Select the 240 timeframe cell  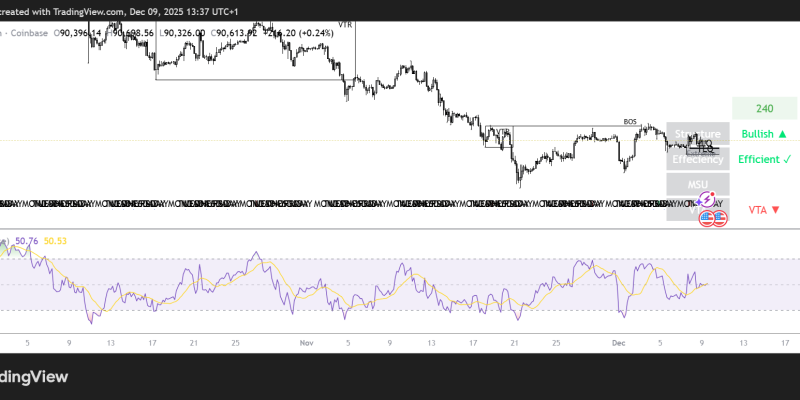pos(765,109)
